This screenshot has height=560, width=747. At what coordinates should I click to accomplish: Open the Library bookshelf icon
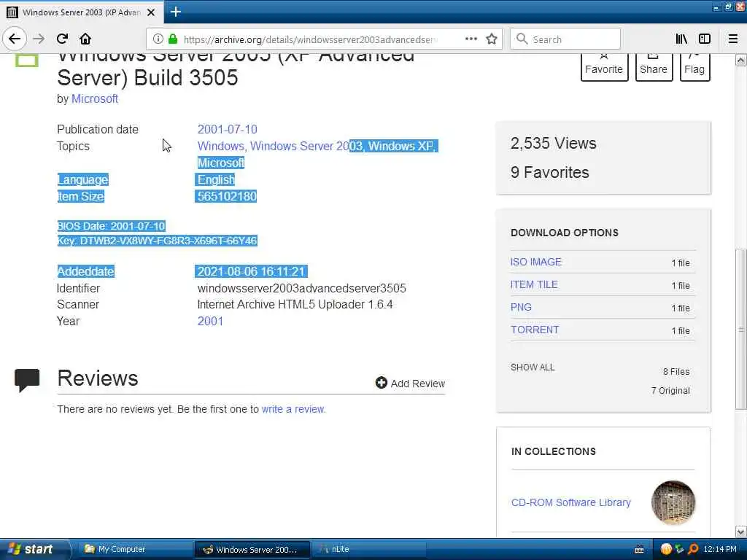681,39
